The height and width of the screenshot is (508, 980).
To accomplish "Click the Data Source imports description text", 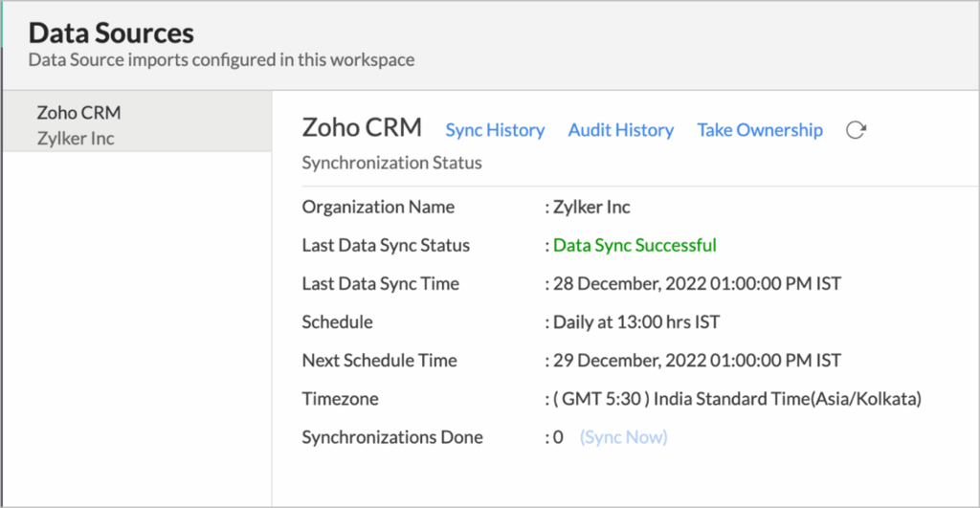I will 221,59.
